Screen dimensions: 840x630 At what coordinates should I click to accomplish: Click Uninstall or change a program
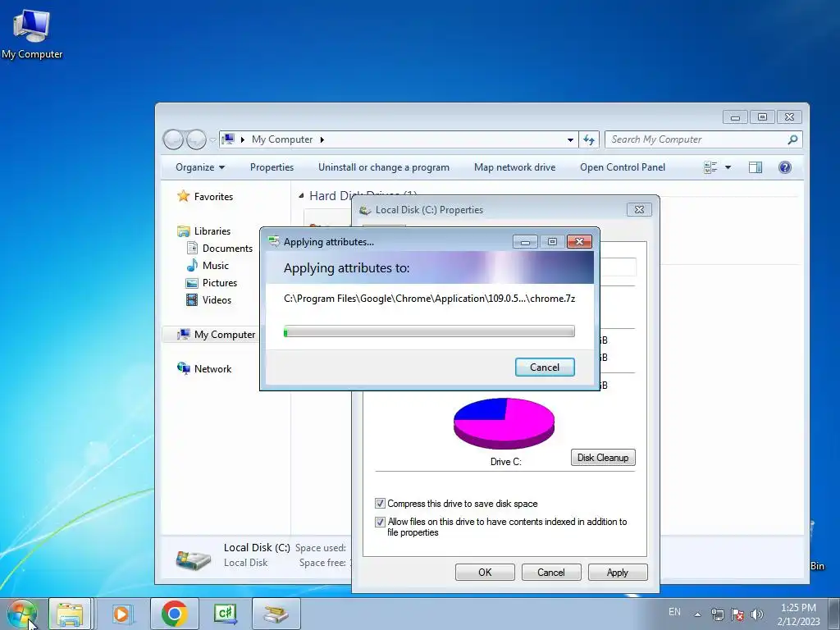pos(384,167)
